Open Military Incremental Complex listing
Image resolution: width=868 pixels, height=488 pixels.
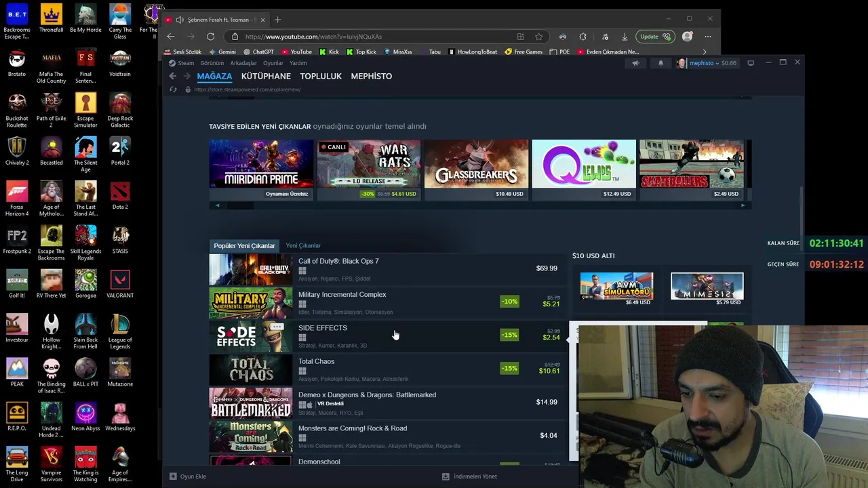(x=387, y=302)
